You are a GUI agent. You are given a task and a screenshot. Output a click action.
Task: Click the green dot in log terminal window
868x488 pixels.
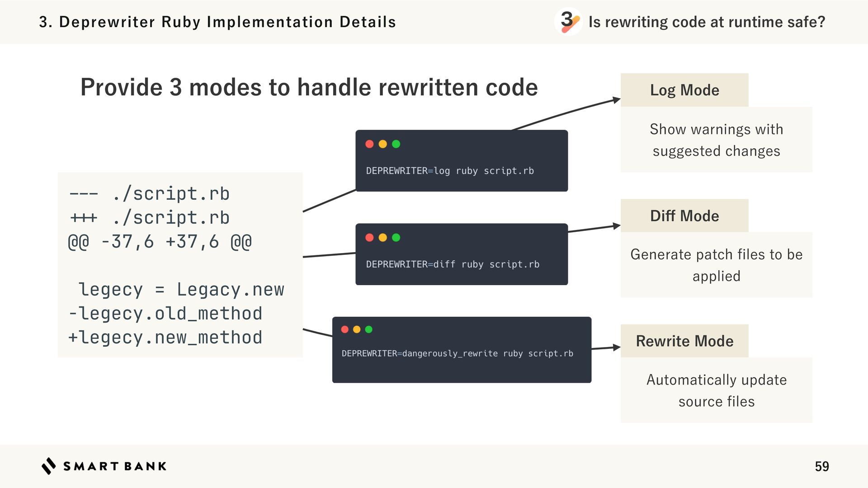coord(396,144)
